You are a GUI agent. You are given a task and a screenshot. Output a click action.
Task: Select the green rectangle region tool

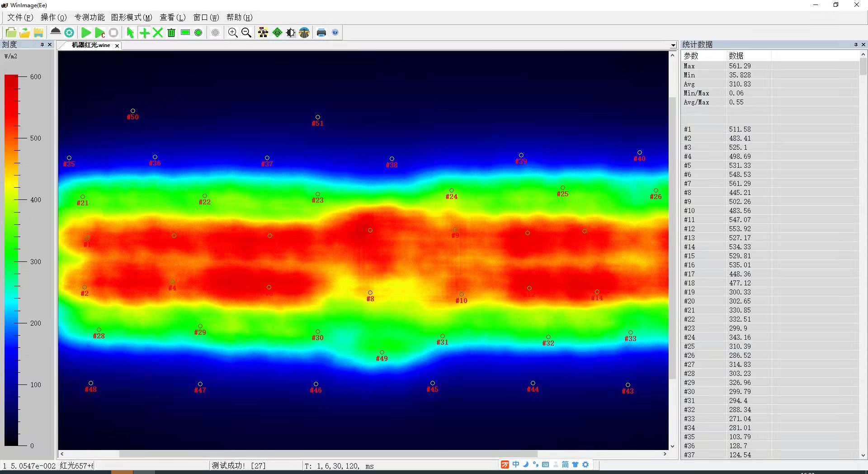185,33
